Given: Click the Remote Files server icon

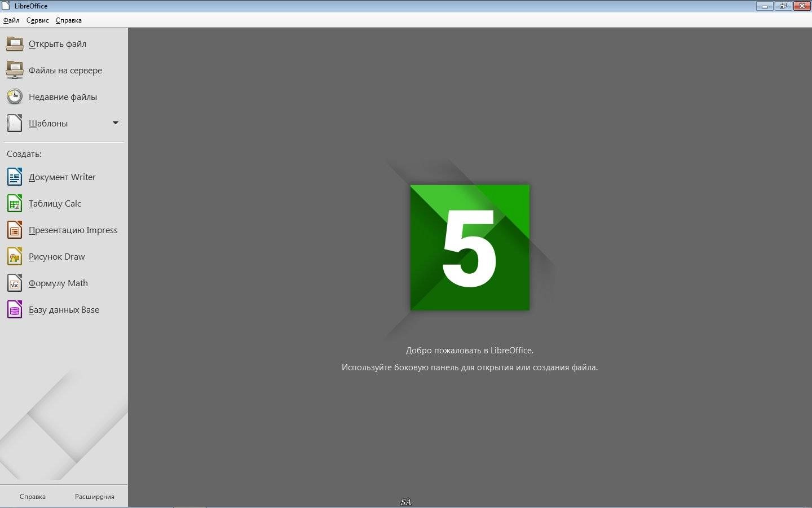Looking at the screenshot, I should click(15, 70).
